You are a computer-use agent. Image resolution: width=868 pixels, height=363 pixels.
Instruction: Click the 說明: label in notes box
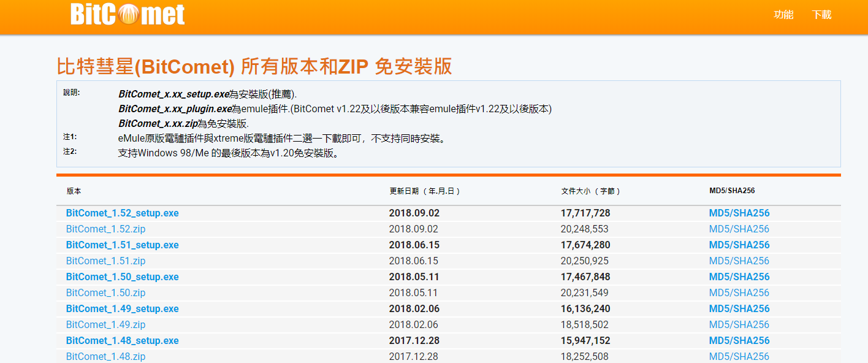coord(72,93)
